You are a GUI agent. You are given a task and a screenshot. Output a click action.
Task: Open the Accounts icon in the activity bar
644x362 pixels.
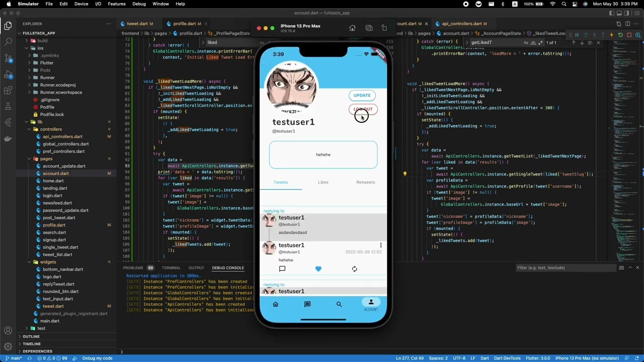[x=8, y=330]
